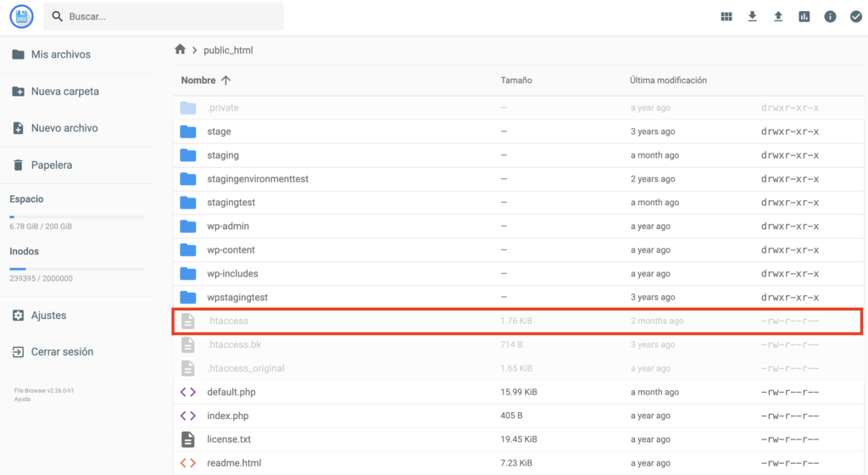Click Cerrar sesión to log out
This screenshot has height=475, width=868.
pos(62,352)
